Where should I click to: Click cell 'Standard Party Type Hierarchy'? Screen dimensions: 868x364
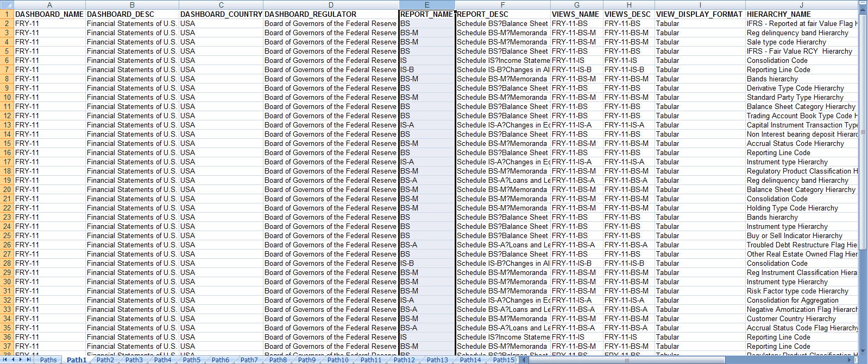[802, 97]
